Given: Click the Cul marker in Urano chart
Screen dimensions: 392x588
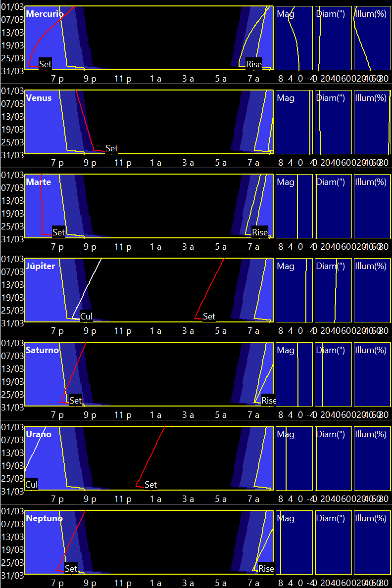Looking at the screenshot, I should [32, 485].
